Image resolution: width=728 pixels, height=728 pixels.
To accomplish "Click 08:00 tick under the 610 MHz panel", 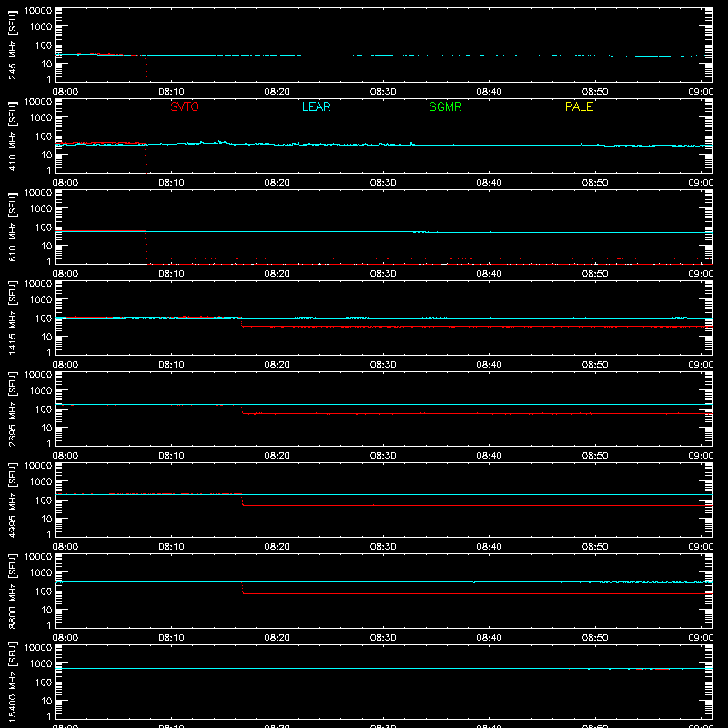I will coord(66,274).
